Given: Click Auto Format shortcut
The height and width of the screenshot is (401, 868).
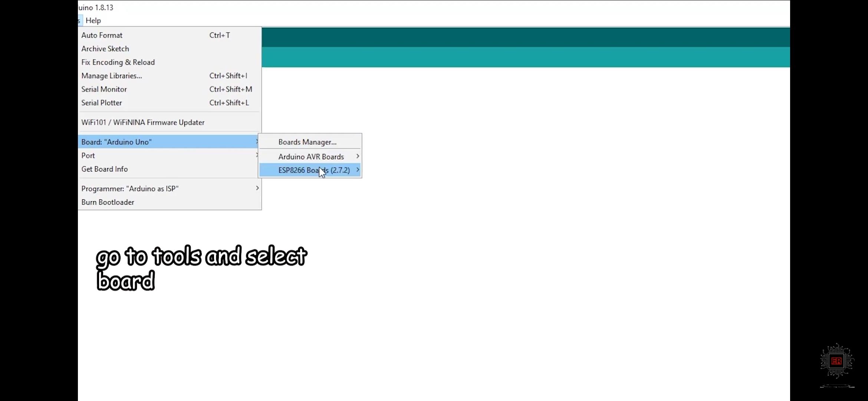Looking at the screenshot, I should pos(219,35).
